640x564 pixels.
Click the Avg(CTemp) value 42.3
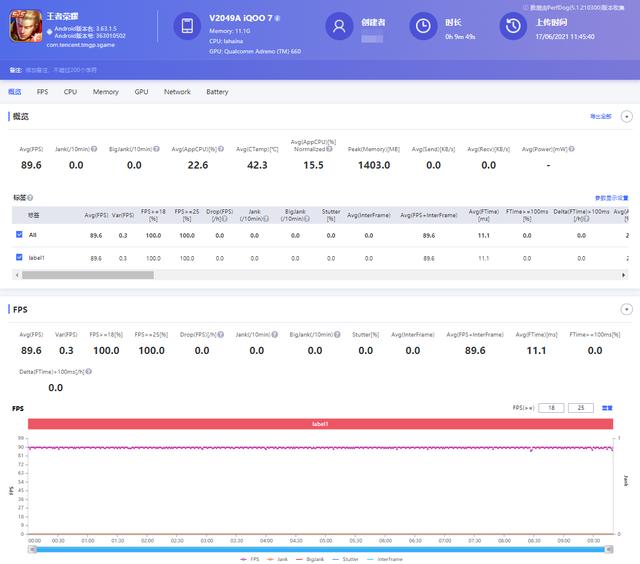tap(257, 165)
